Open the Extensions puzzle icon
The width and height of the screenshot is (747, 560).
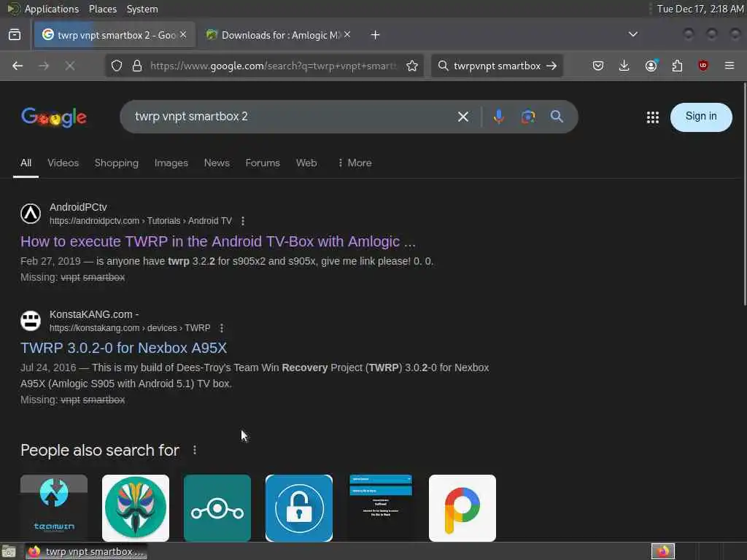[677, 66]
